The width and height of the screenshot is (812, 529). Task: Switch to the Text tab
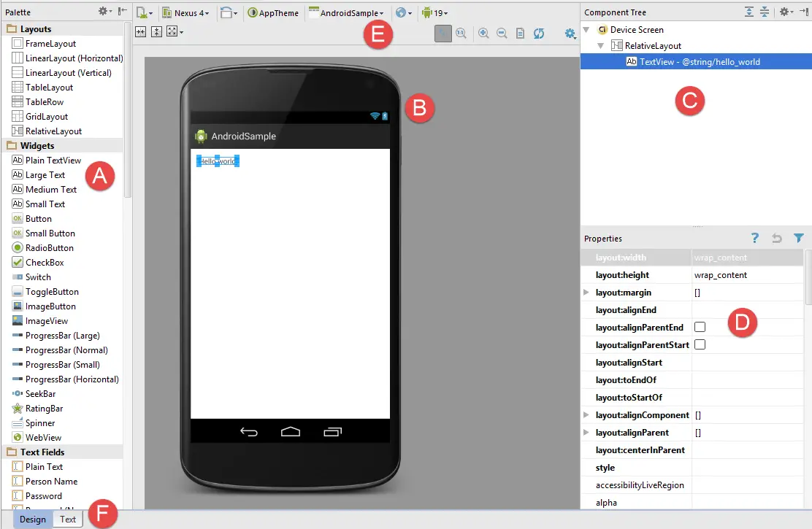click(x=68, y=520)
